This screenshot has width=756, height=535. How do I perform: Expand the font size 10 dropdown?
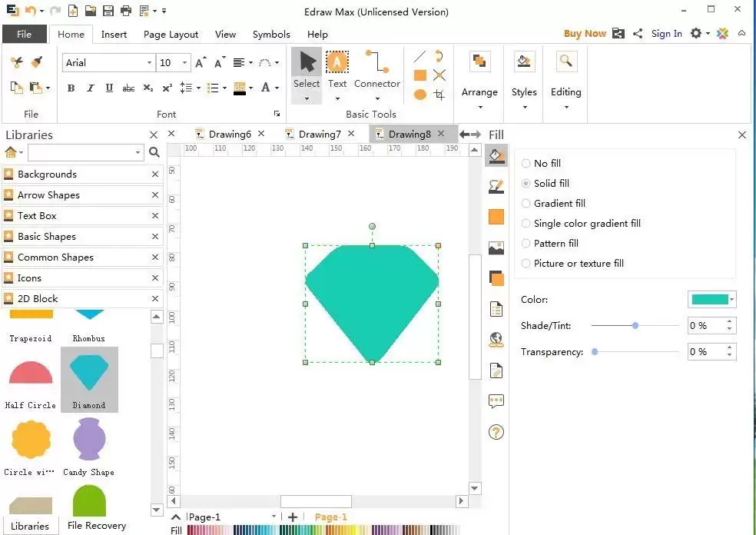coord(184,63)
